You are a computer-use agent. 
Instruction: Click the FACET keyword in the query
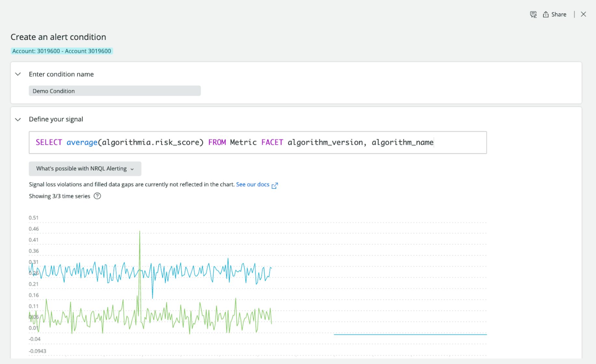(x=272, y=142)
